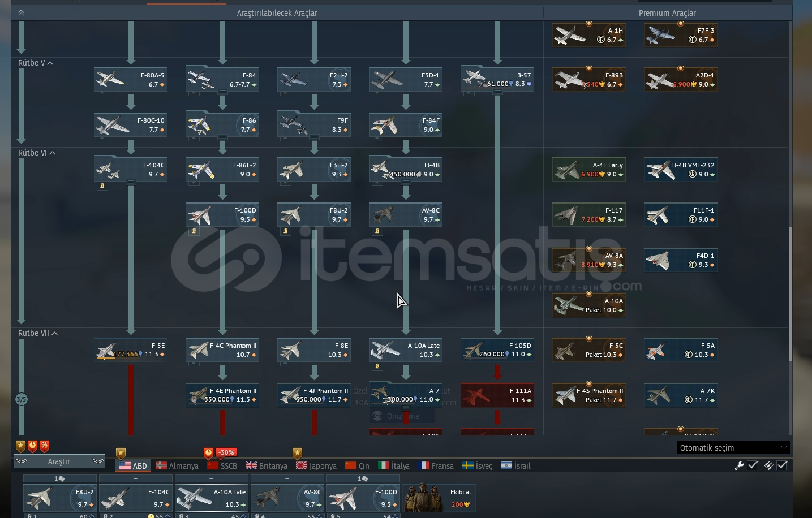Select the F-5A premium aircraft

[x=681, y=350]
